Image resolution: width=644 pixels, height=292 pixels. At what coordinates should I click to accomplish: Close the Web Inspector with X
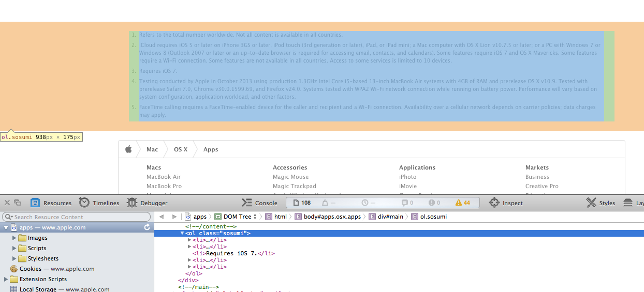7,203
